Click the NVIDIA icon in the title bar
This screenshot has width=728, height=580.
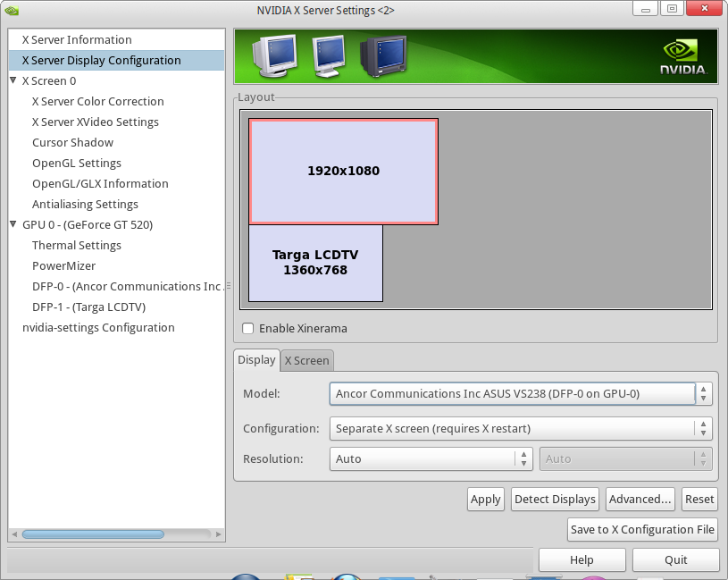coord(11,10)
